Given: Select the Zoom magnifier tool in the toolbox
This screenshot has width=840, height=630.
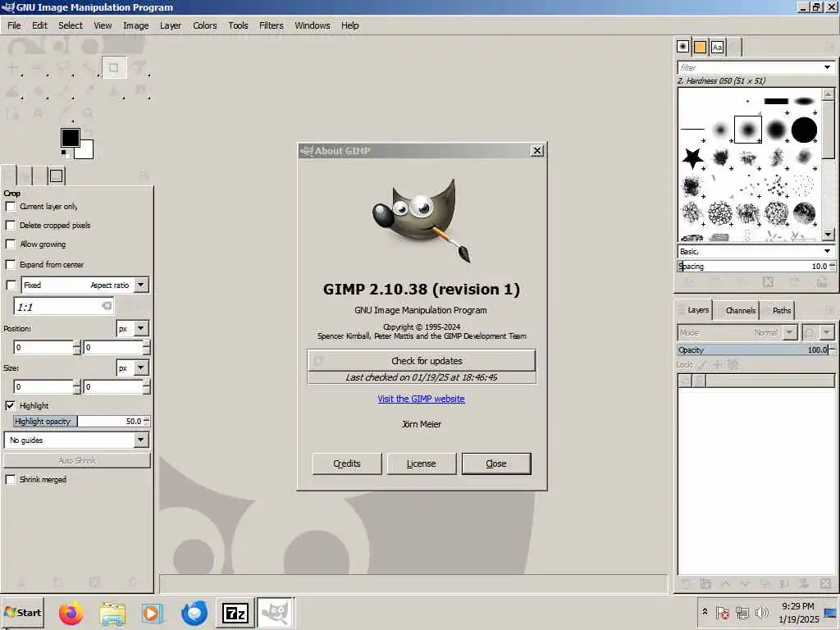Looking at the screenshot, I should pyautogui.click(x=88, y=113).
